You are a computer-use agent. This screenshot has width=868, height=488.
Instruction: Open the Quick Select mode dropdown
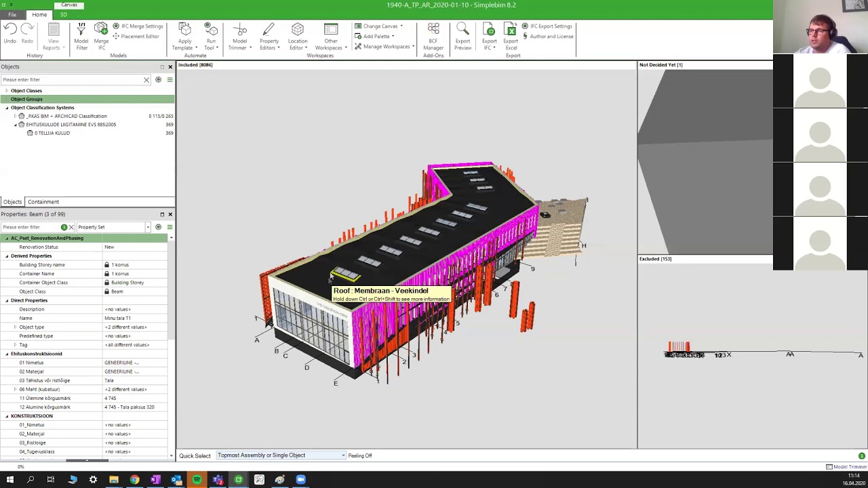coord(281,455)
